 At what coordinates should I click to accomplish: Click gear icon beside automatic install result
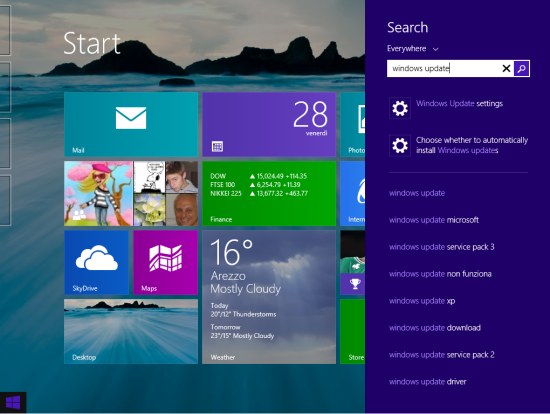tap(400, 145)
